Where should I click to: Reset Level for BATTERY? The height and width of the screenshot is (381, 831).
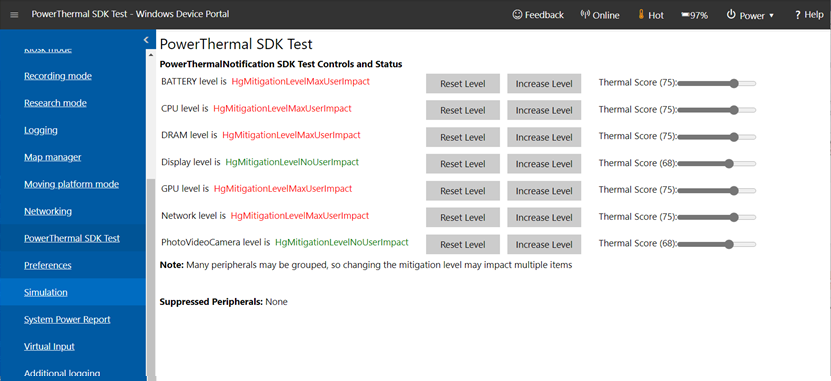[x=463, y=83]
